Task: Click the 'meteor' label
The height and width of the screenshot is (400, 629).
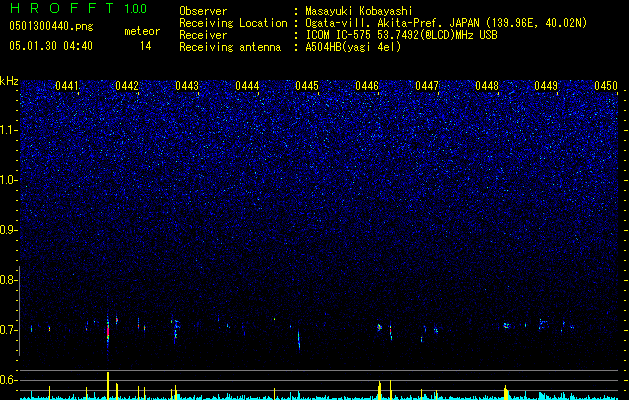Action: 142,31
